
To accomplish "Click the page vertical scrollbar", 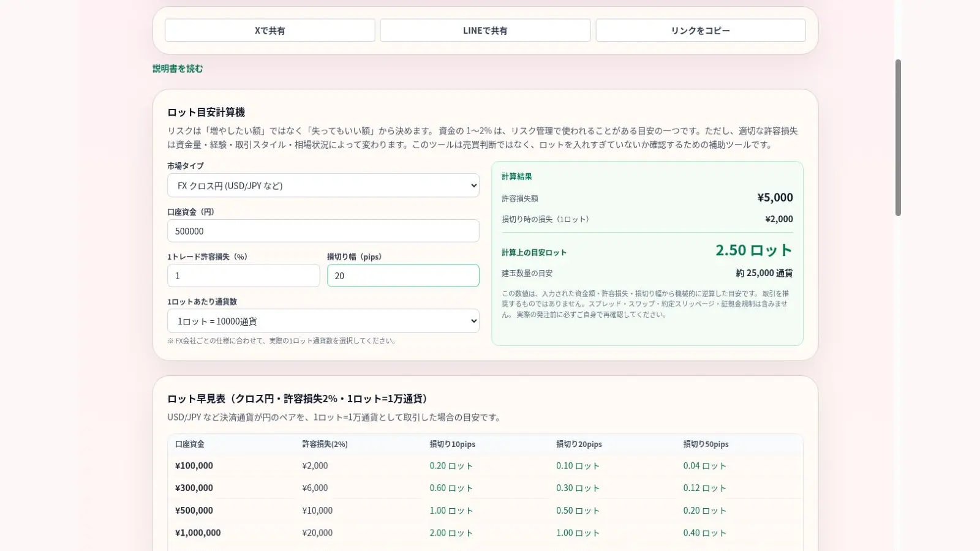I will (898, 138).
